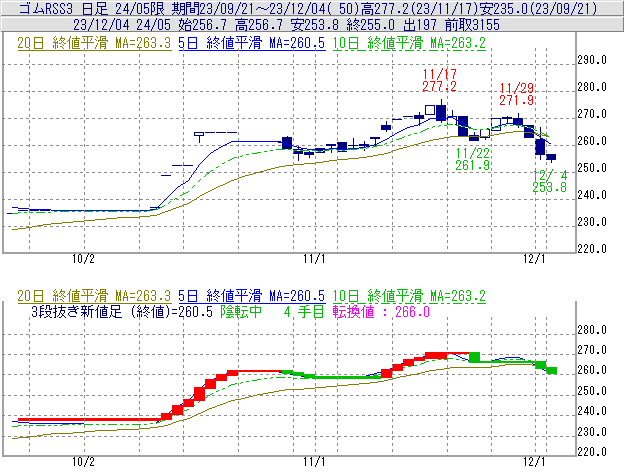Image resolution: width=624 pixels, height=475 pixels.
Task: Click the ゴムRSS3 日足 title header text
Action: click(63, 8)
